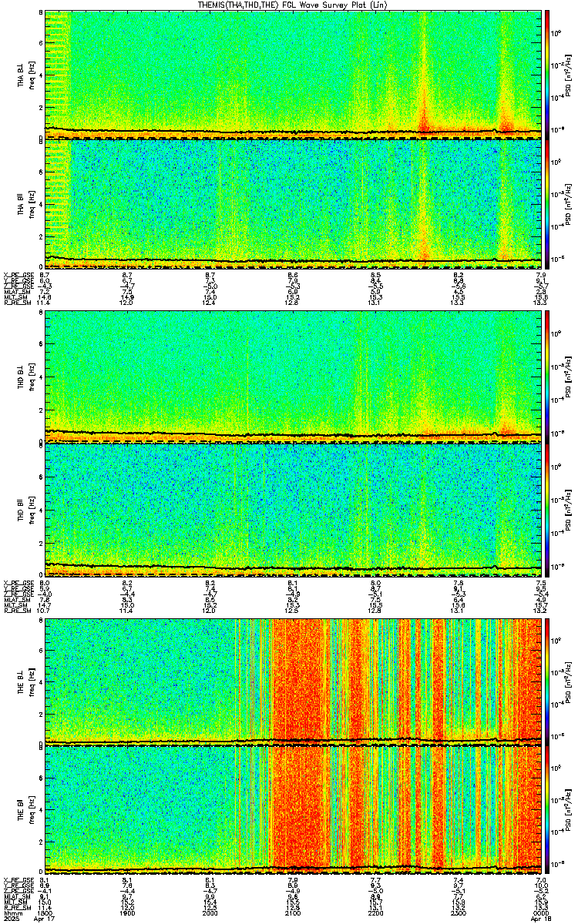The image size is (578, 924).
Task: Click the 'THA B⊥ freq [Hz]' axis label
Action: click(25, 75)
